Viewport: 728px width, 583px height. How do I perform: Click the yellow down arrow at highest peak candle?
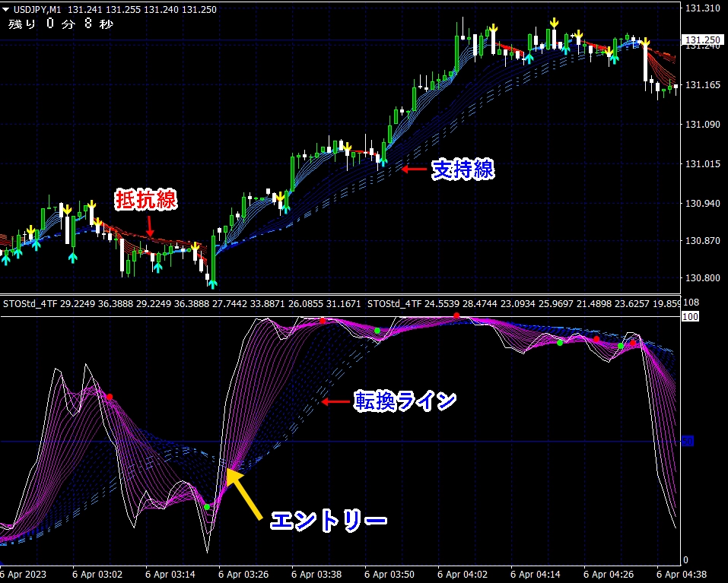(x=554, y=24)
